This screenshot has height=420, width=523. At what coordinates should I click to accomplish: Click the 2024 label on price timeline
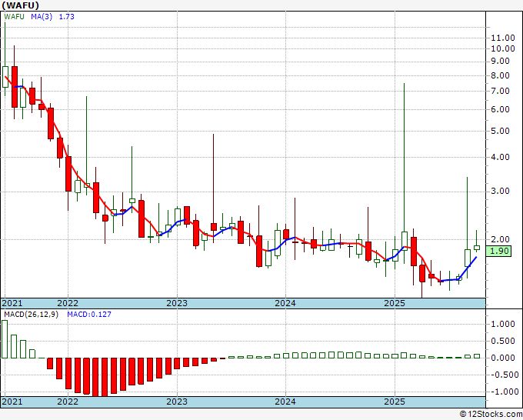(x=285, y=303)
